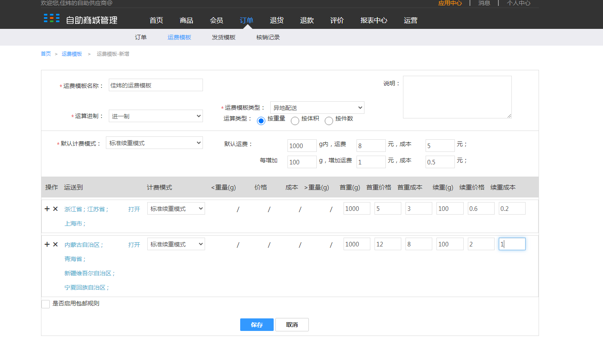The height and width of the screenshot is (364, 603).
Task: Focus 续重(g) field in 内蒙古自治区 row
Action: tap(450, 244)
